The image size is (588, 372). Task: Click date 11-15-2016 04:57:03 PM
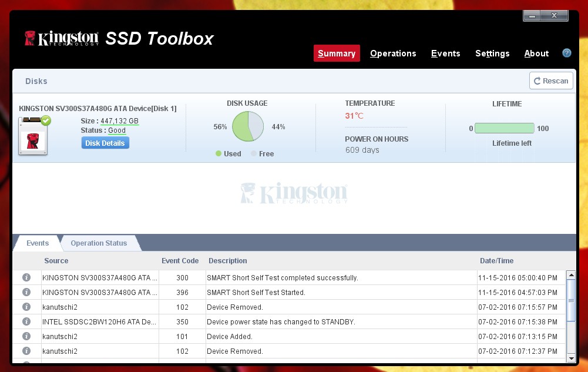tap(518, 293)
